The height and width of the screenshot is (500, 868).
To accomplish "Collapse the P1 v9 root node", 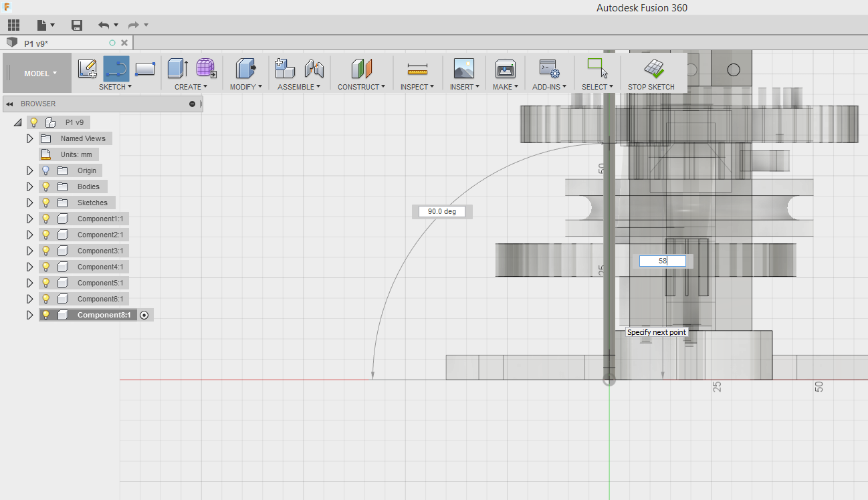I will 17,122.
